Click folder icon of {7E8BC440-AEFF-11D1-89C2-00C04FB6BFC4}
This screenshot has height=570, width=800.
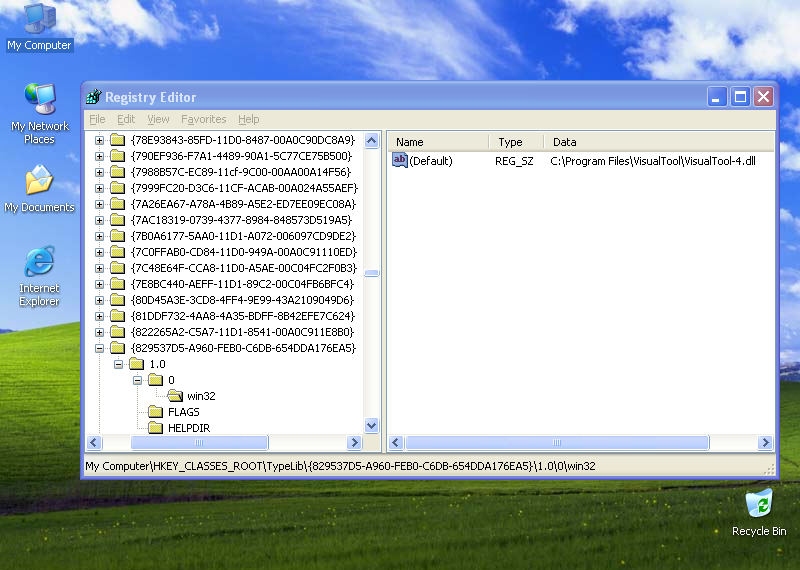(118, 284)
